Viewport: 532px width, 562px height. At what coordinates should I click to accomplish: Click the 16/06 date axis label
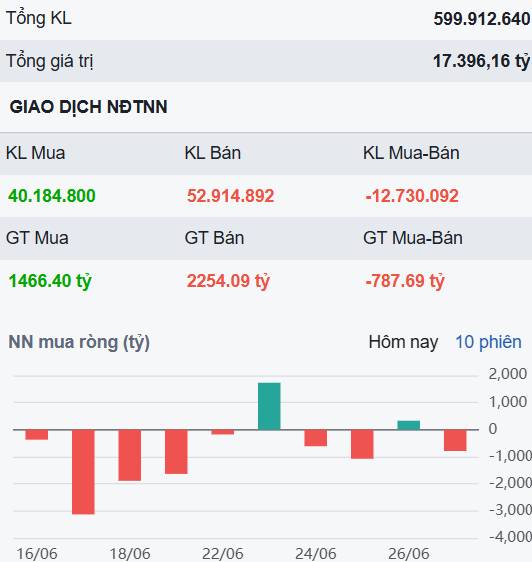point(37,554)
